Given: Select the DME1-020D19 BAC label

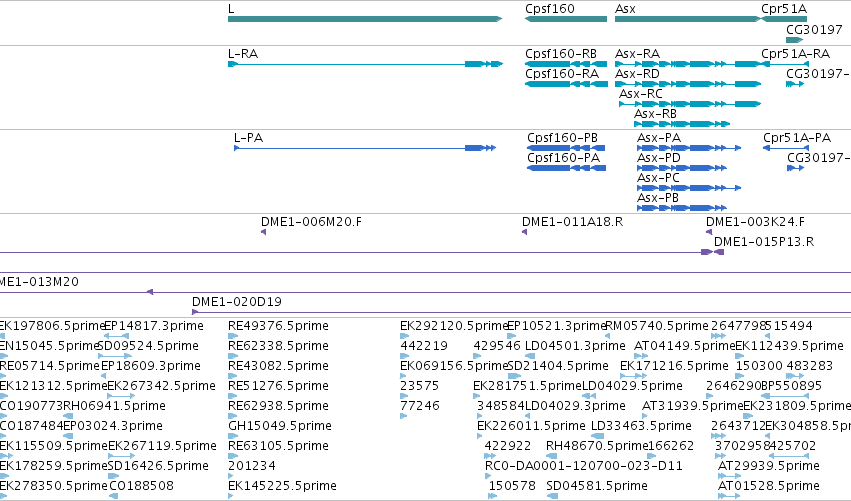Looking at the screenshot, I should pos(237,302).
